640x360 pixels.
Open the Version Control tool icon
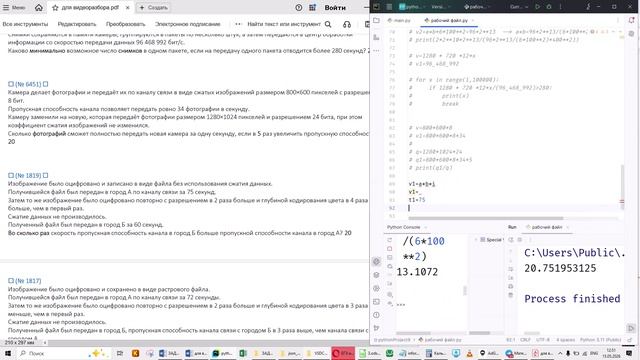(376, 328)
